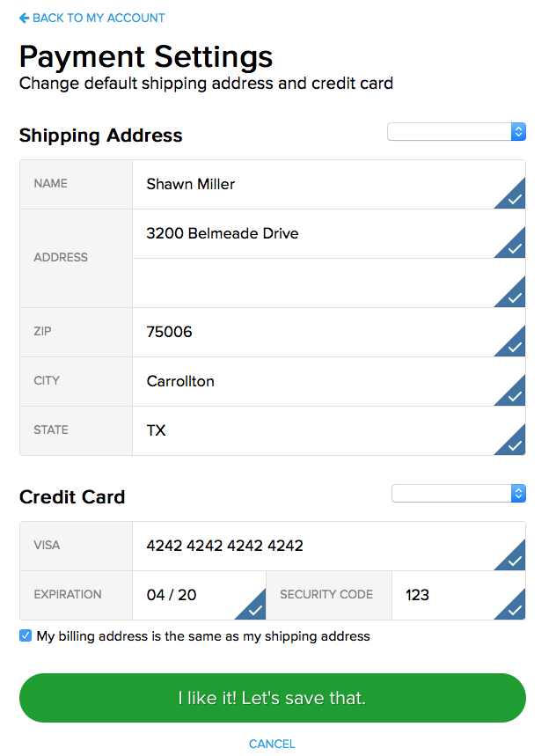The image size is (556, 756).
Task: Click the checkmark icon in City field
Action: [515, 395]
